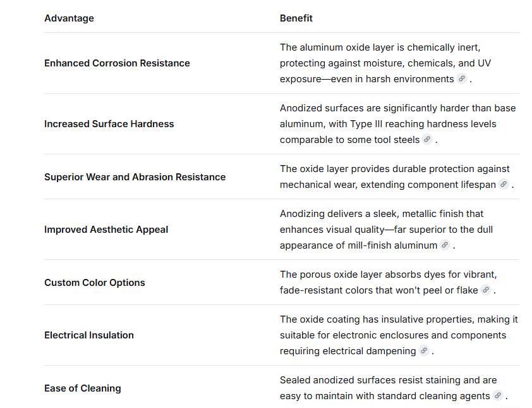Select the Increased Surface Hardness row label
532x408 pixels.
pos(109,124)
